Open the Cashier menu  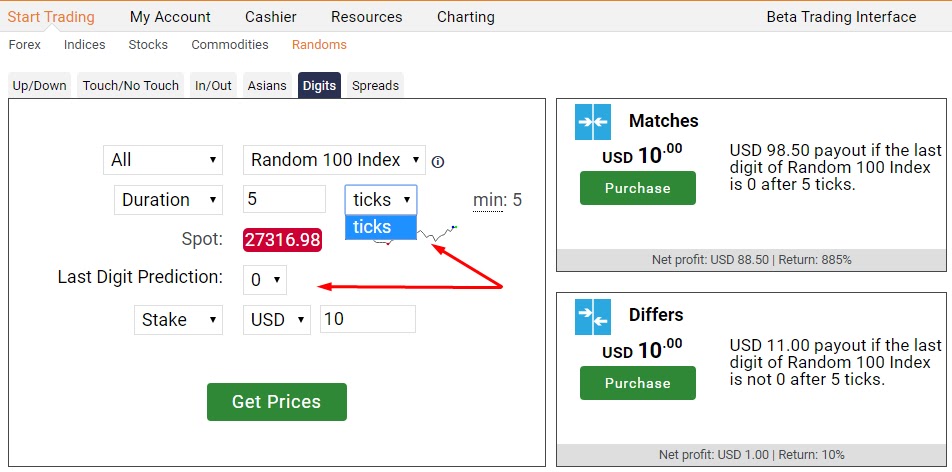pos(271,17)
